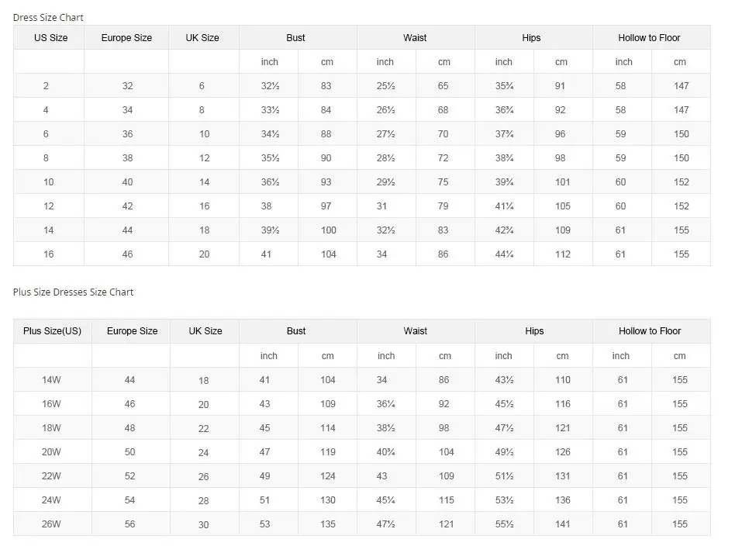Screen dimensions: 735x560
Task: Click the 39½ bust inch value
Action: [270, 230]
